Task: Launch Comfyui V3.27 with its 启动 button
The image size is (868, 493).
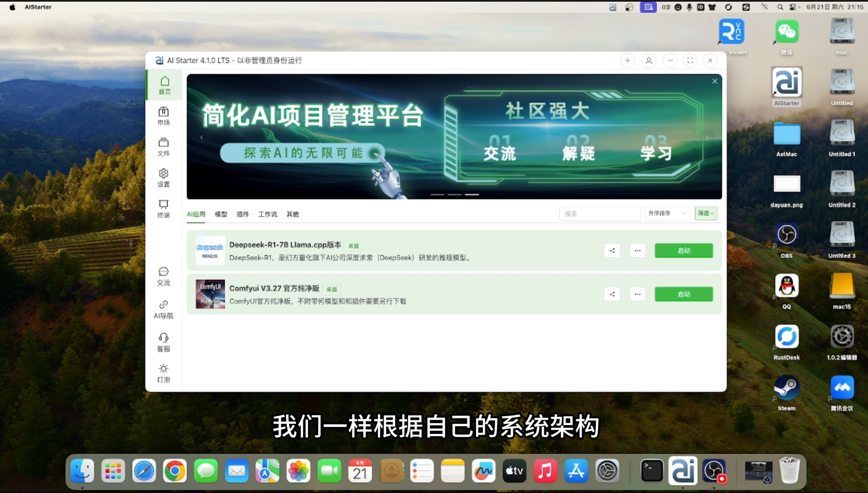Action: coord(683,294)
